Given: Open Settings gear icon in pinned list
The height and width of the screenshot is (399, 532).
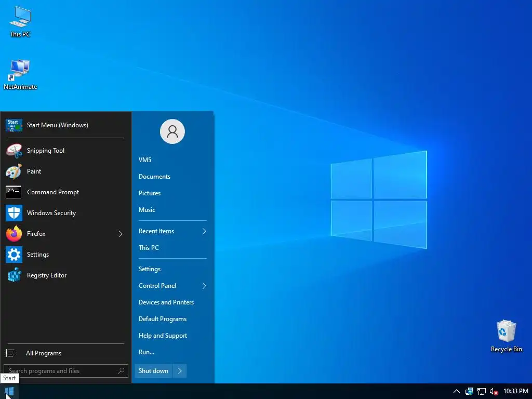Looking at the screenshot, I should tap(14, 255).
